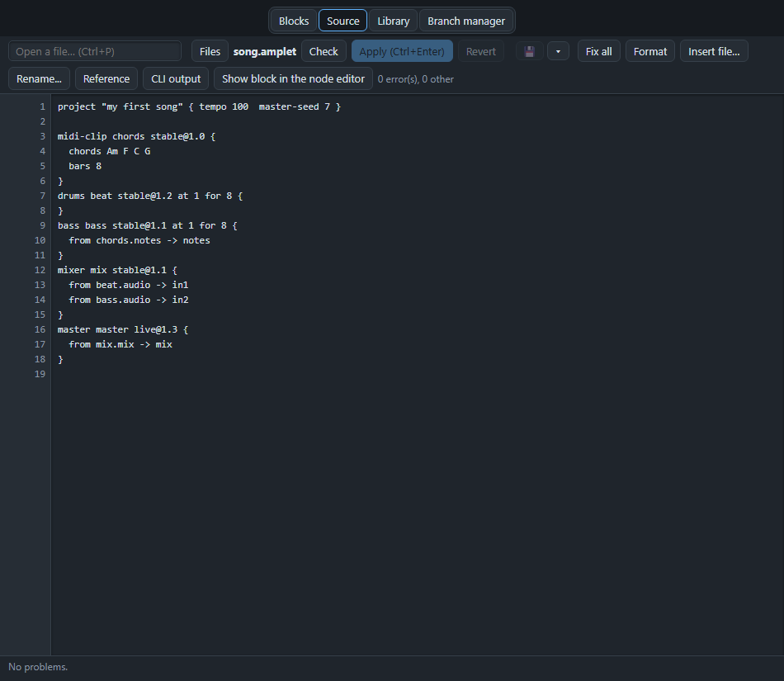
Task: Click the drums beat stable@1.2 line
Action: pos(150,196)
